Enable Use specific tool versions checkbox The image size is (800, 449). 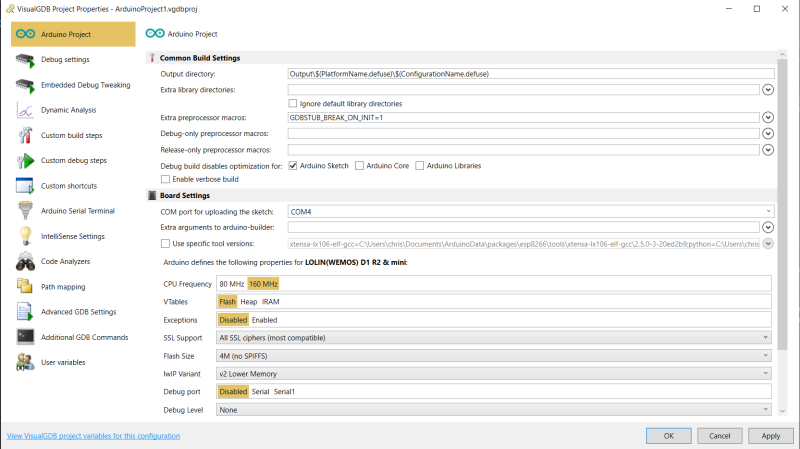click(x=165, y=244)
